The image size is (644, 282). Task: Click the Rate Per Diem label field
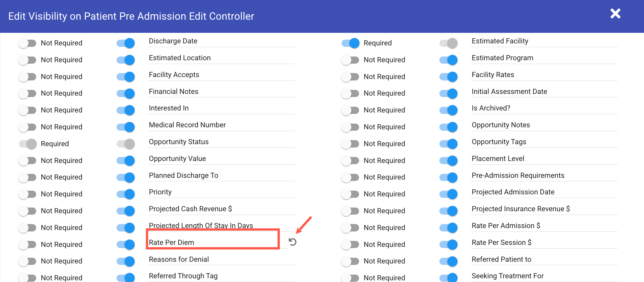tap(212, 242)
